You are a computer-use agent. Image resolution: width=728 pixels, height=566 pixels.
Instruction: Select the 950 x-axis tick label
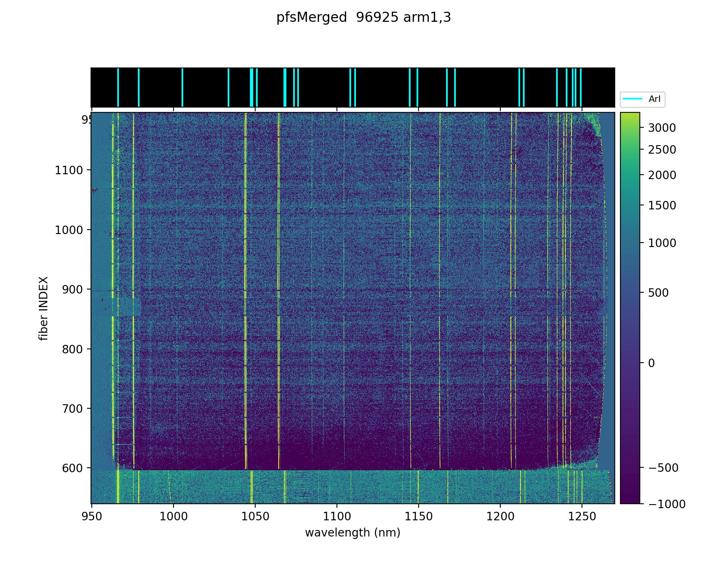(92, 516)
